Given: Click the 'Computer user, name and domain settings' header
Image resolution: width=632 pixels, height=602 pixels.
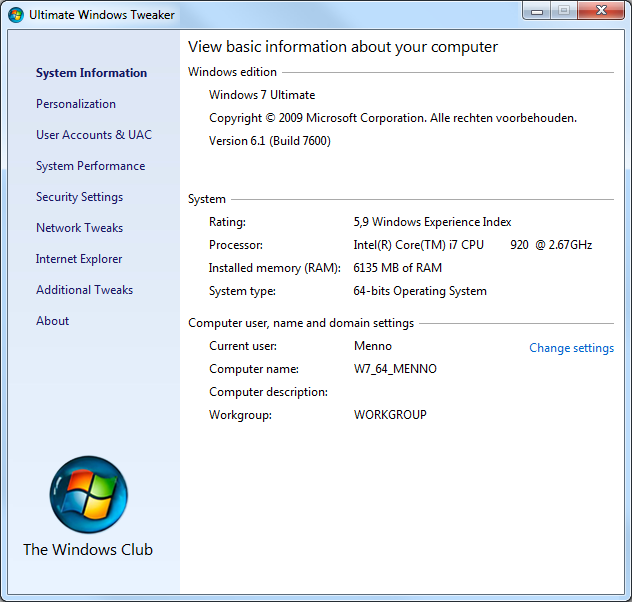Looking at the screenshot, I should point(301,323).
